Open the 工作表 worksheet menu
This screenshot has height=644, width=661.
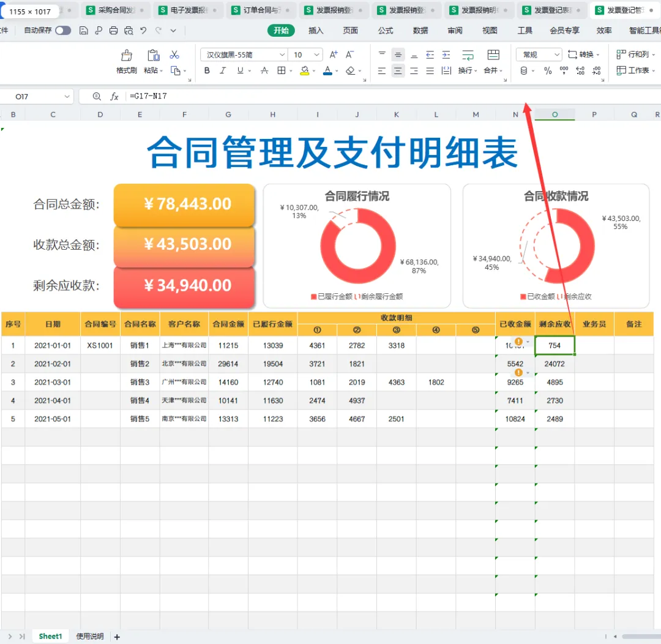tap(636, 70)
